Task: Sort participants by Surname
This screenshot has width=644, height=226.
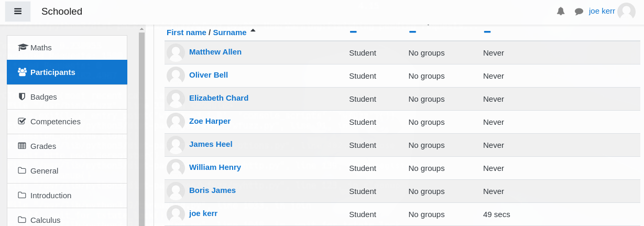Action: (230, 33)
